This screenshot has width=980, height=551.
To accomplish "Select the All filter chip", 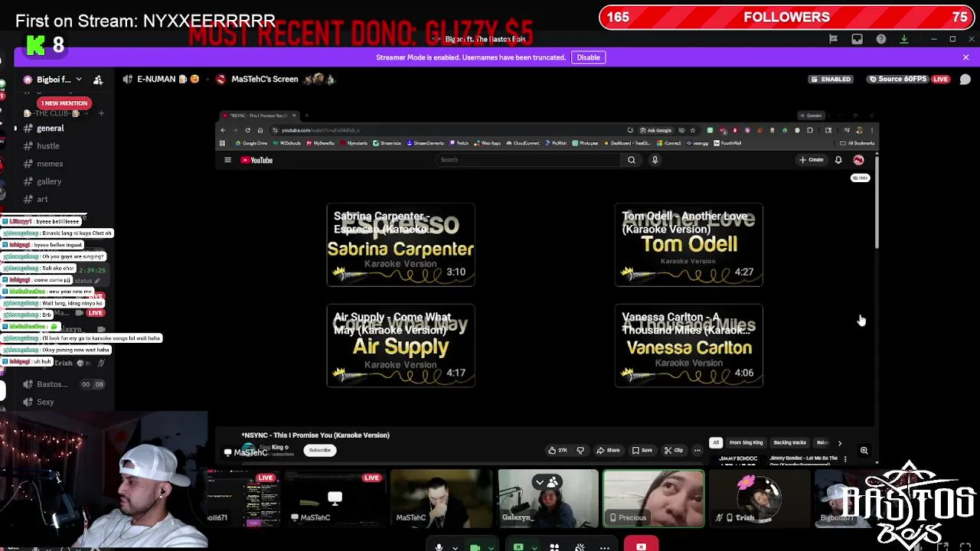I will click(715, 442).
